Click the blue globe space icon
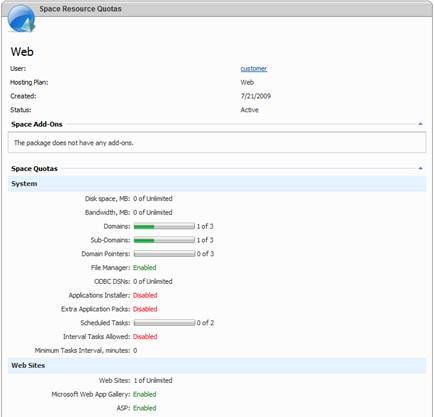This screenshot has width=434, height=417. coord(21,19)
